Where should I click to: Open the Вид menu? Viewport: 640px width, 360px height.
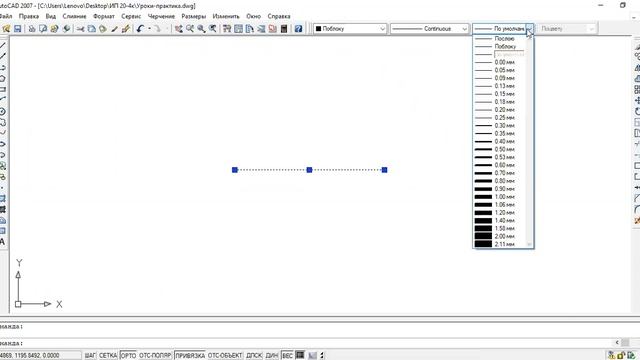click(x=51, y=16)
